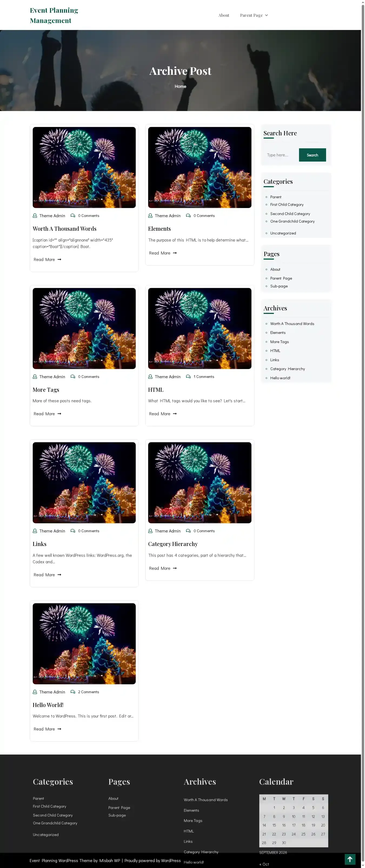Viewport: 365px width, 868px height.
Task: Click the comments icon on HTML post
Action: coord(188,377)
